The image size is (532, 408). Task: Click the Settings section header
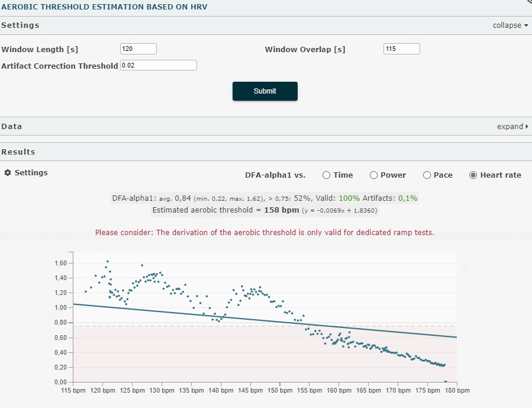(21, 25)
